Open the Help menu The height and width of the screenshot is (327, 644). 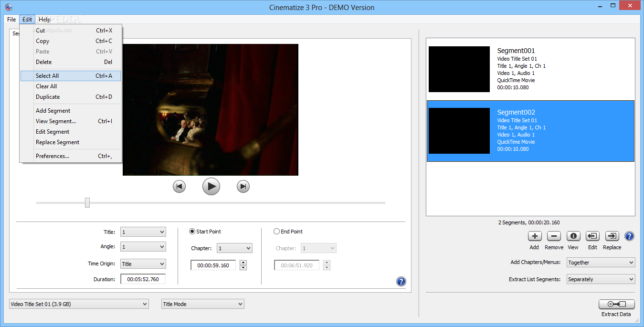(x=44, y=20)
